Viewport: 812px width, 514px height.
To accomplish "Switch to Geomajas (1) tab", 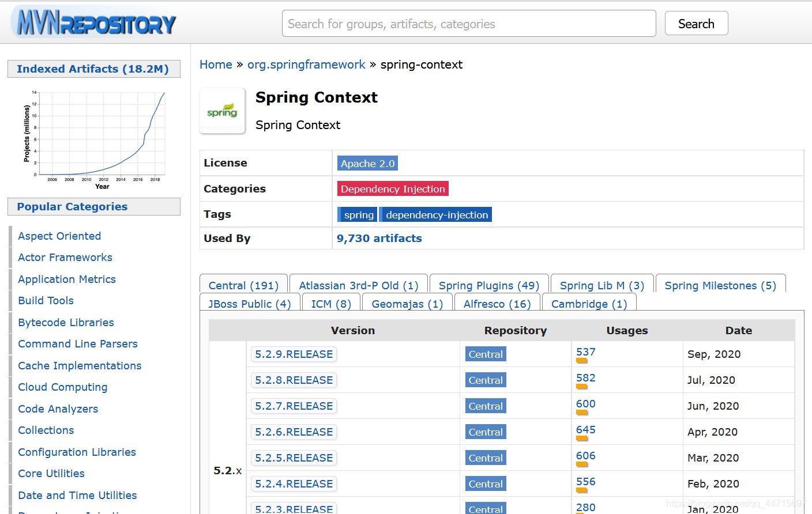I will click(x=407, y=304).
